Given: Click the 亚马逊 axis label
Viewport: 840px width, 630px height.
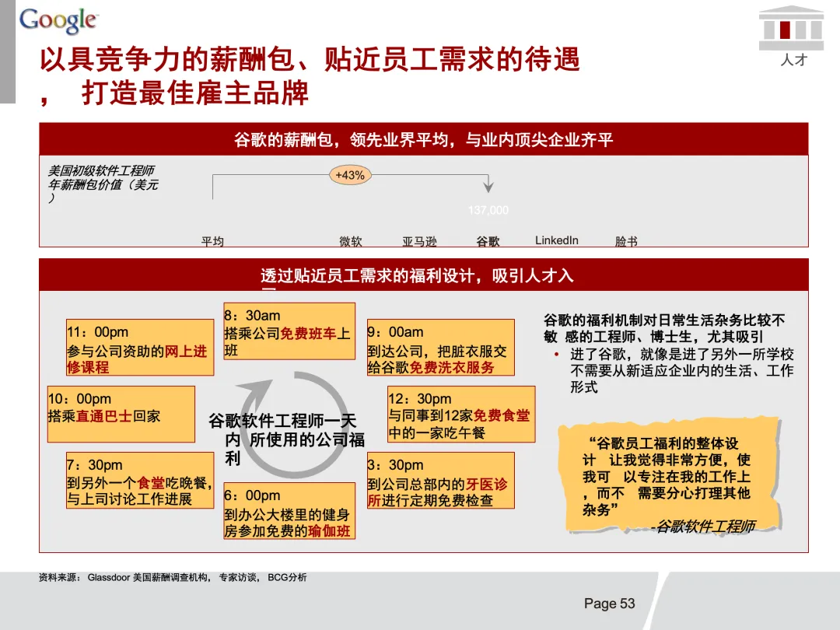Looking at the screenshot, I should [419, 242].
